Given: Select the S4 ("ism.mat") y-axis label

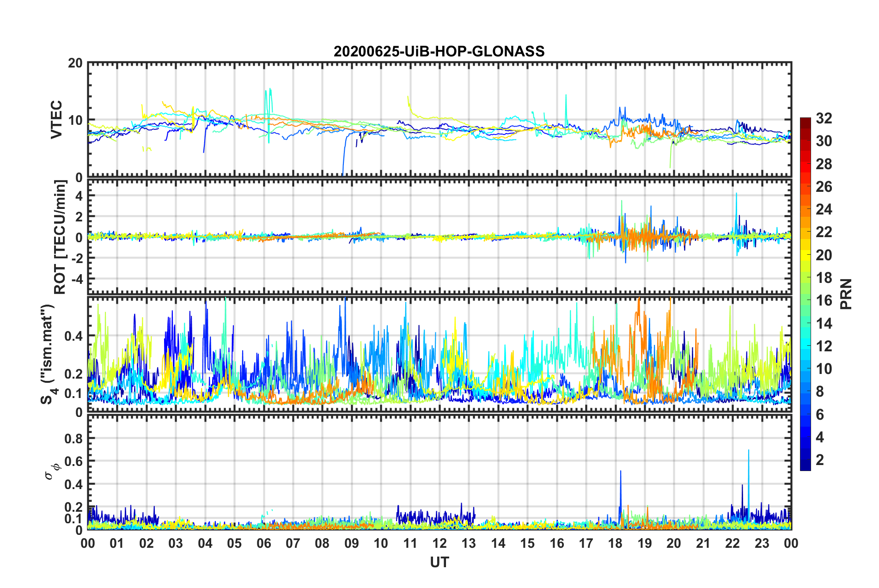Looking at the screenshot, I should [x=48, y=354].
